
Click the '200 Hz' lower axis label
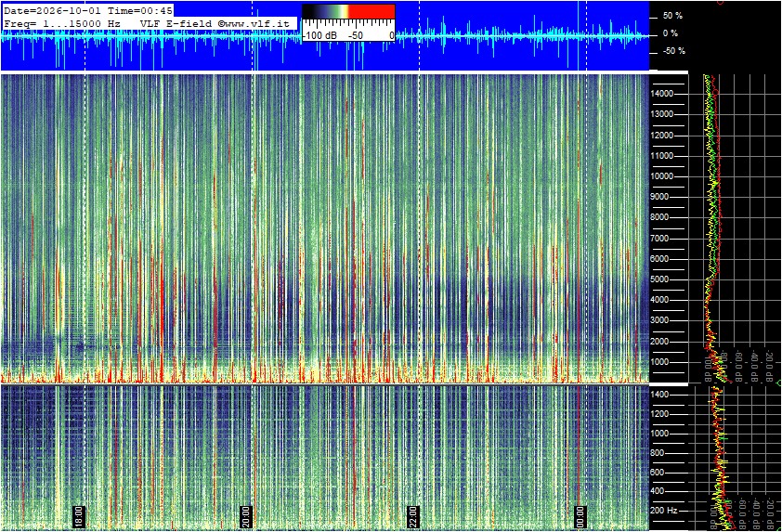[x=664, y=511]
